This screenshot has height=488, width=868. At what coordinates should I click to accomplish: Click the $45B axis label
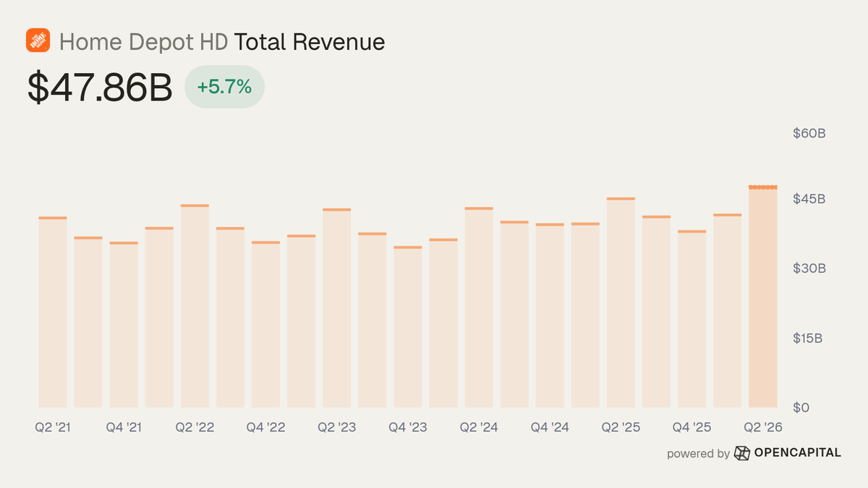(x=809, y=199)
